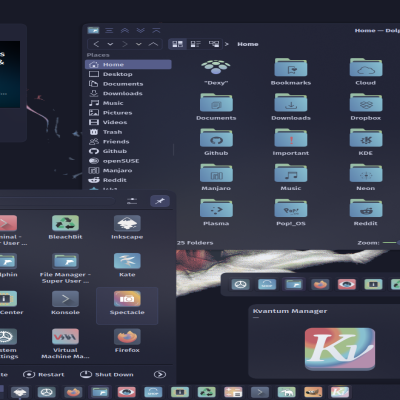Open Kvantum Manager from bottom taskbar
This screenshot has width=400, height=400.
(x=340, y=392)
